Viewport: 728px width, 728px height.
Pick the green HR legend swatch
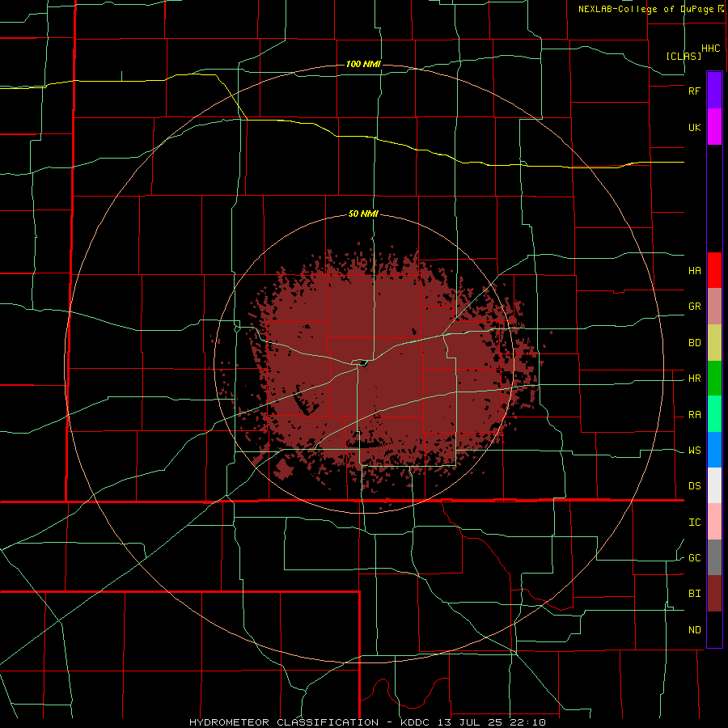pos(714,378)
